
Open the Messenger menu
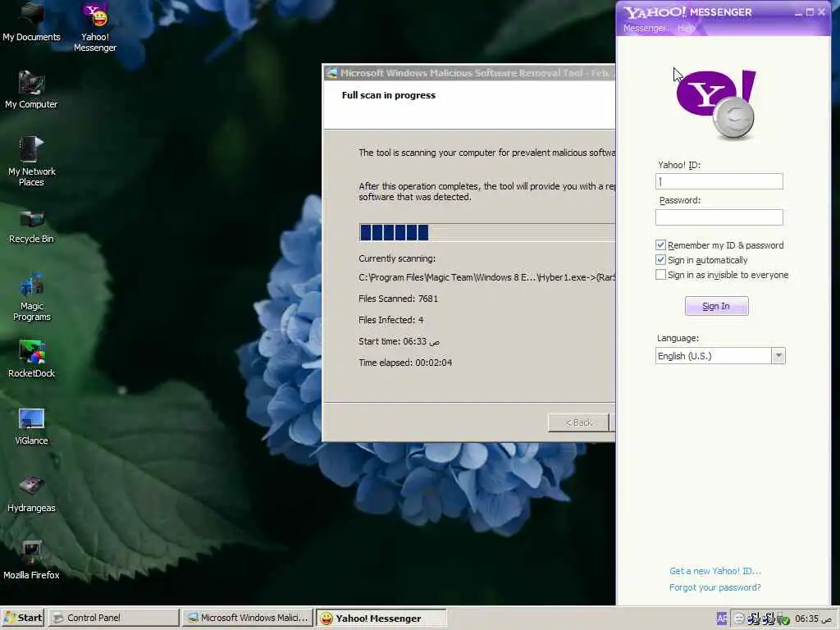click(x=644, y=29)
